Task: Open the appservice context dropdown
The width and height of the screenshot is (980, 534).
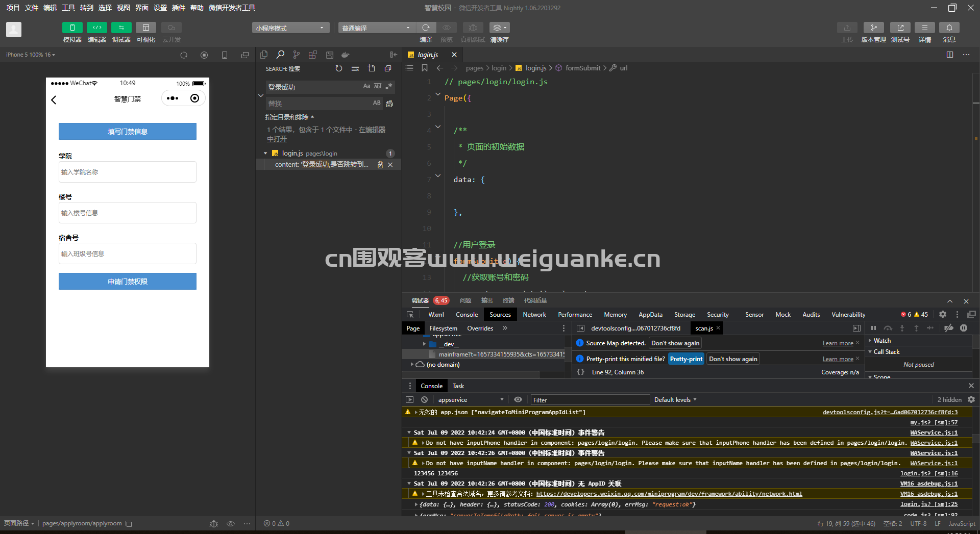Action: point(470,400)
